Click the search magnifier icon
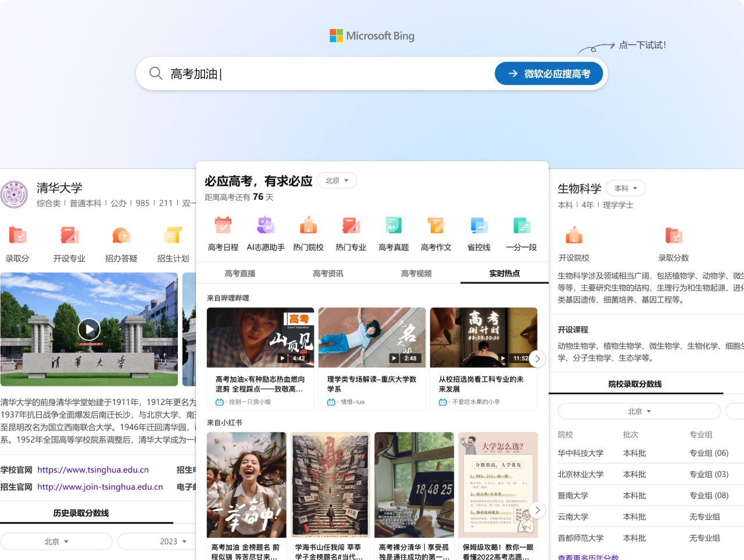This screenshot has height=560, width=744. coord(156,73)
